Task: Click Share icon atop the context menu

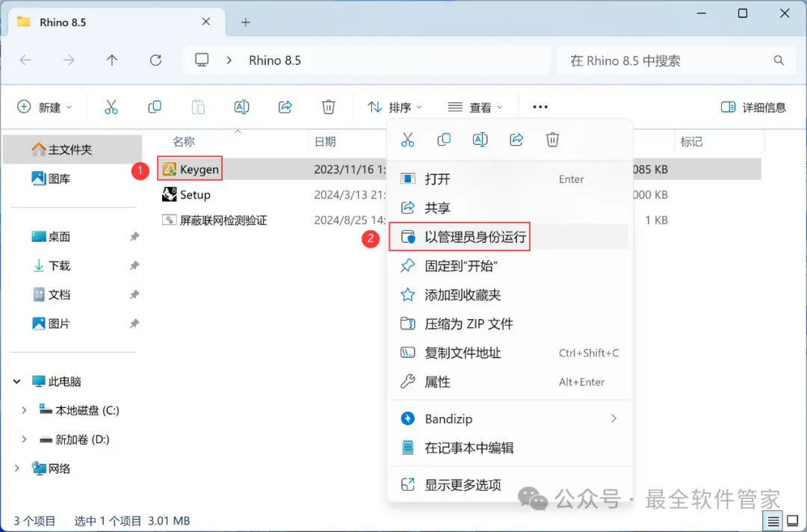Action: [516, 140]
